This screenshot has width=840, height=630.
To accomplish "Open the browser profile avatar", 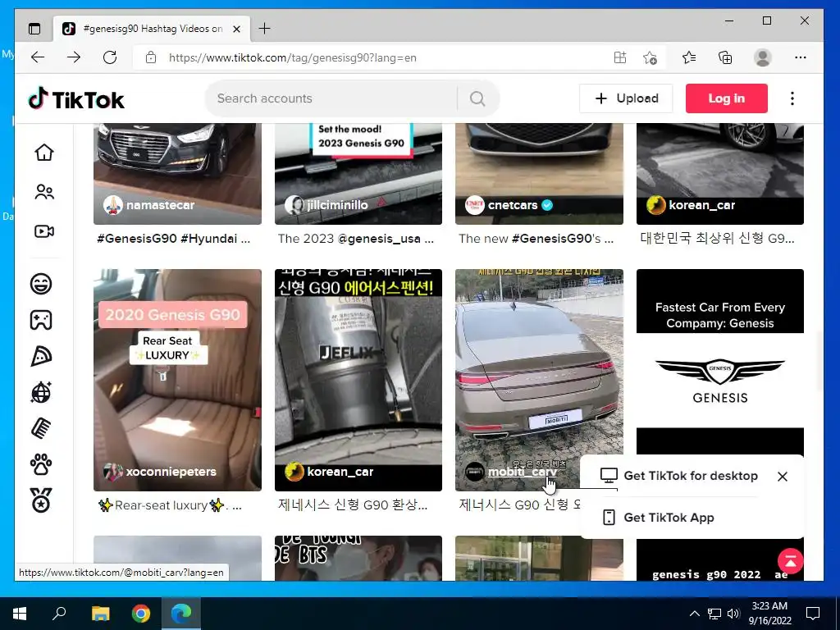I will (x=762, y=57).
